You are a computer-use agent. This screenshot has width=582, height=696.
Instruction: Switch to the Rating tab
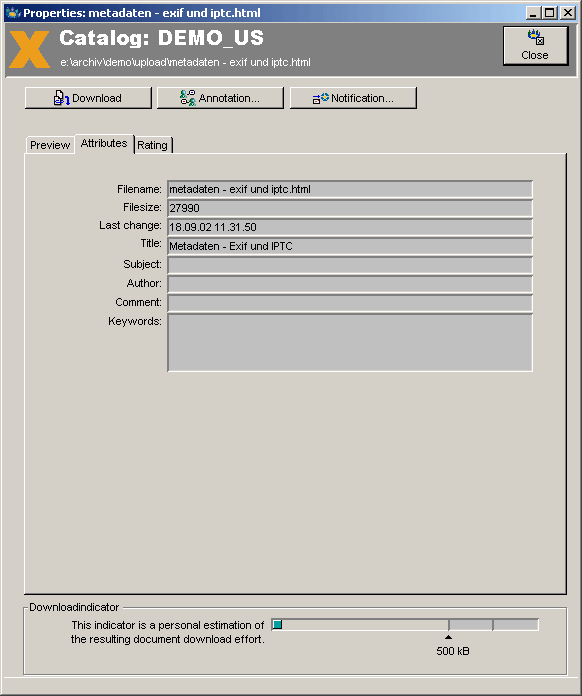[152, 145]
